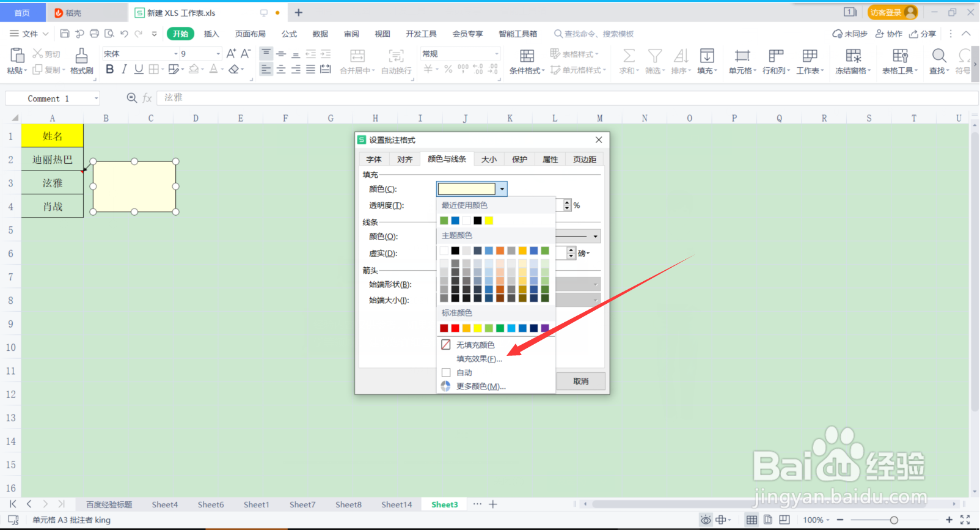Screen dimensions: 980x530
Task: Open the 开发工具 Developer ribbon tab
Action: tap(422, 34)
